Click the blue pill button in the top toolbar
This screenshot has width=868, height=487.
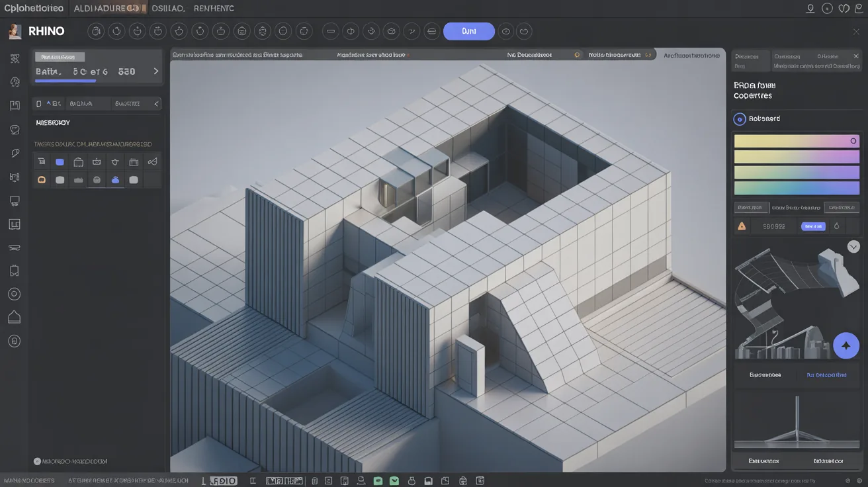(x=469, y=31)
